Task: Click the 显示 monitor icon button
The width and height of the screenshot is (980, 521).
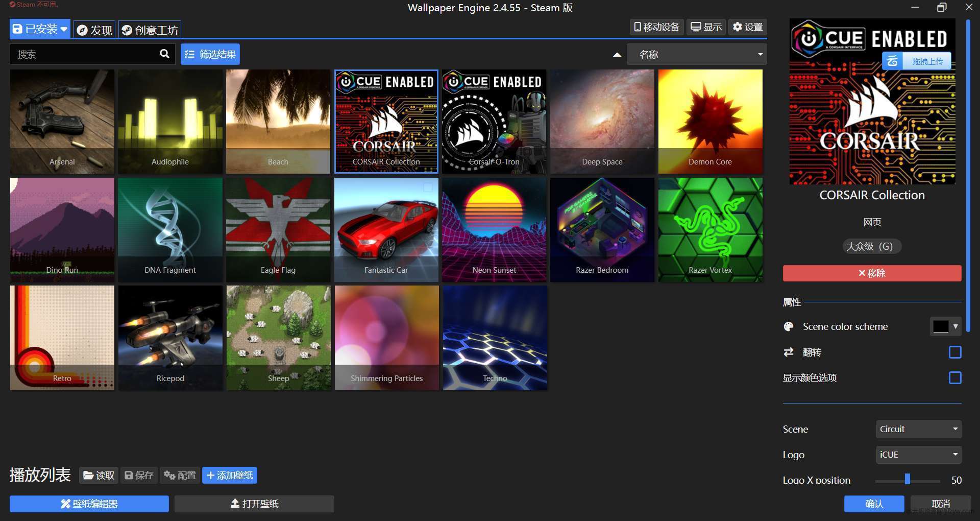Action: click(706, 27)
